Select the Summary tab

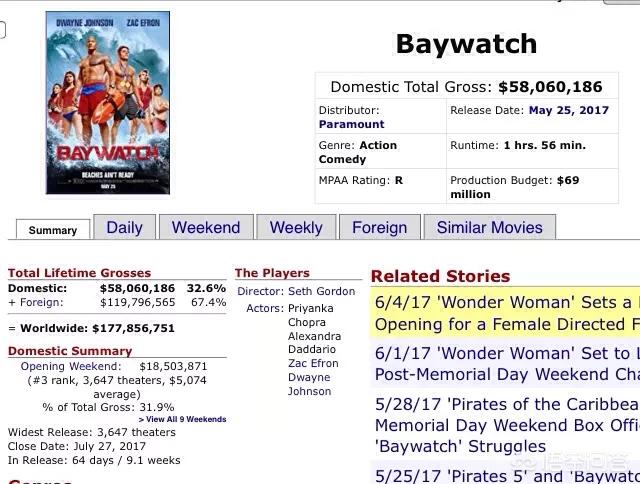click(53, 230)
